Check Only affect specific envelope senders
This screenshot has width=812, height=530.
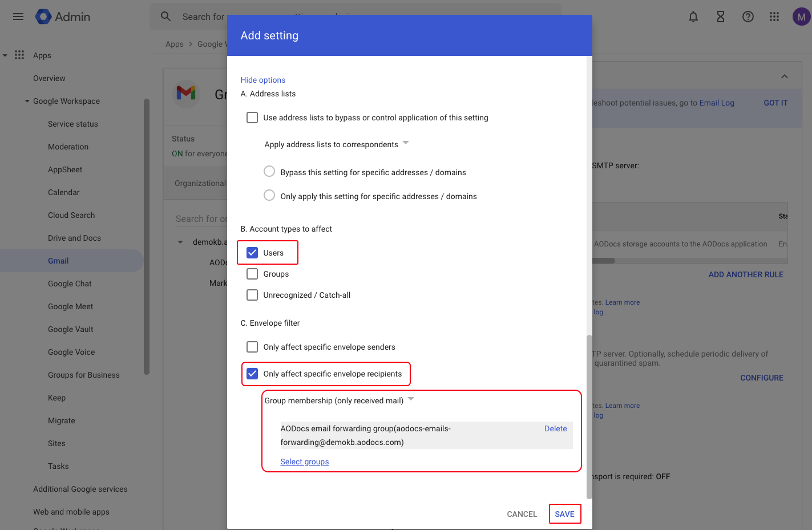point(252,347)
